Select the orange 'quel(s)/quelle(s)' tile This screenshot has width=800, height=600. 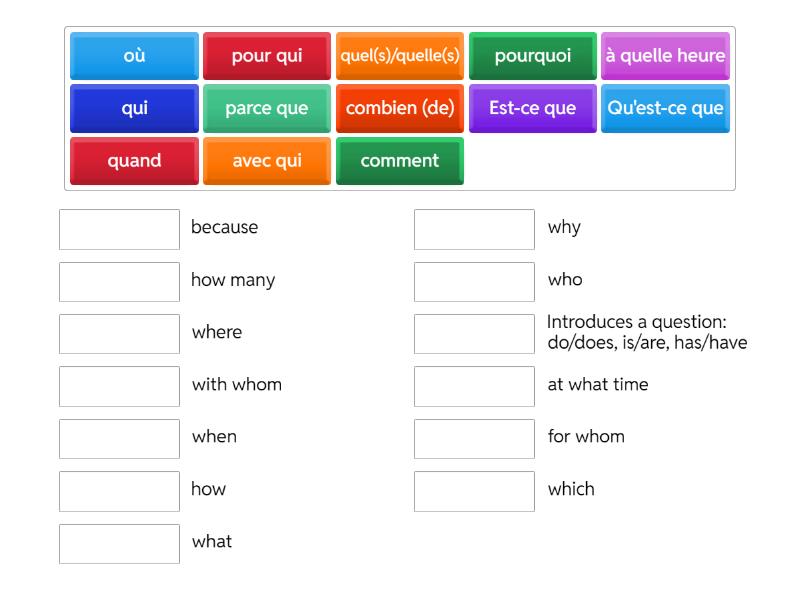[x=400, y=56]
